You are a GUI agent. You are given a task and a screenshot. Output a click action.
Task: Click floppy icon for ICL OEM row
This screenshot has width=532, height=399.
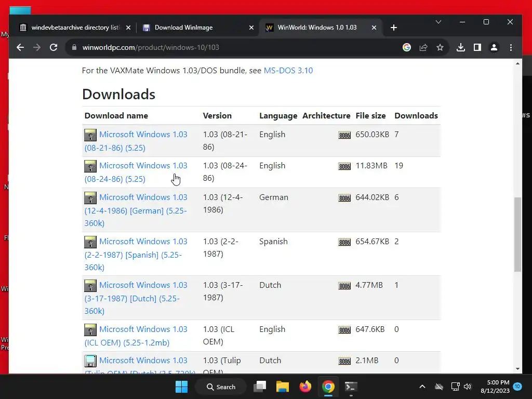pyautogui.click(x=90, y=330)
